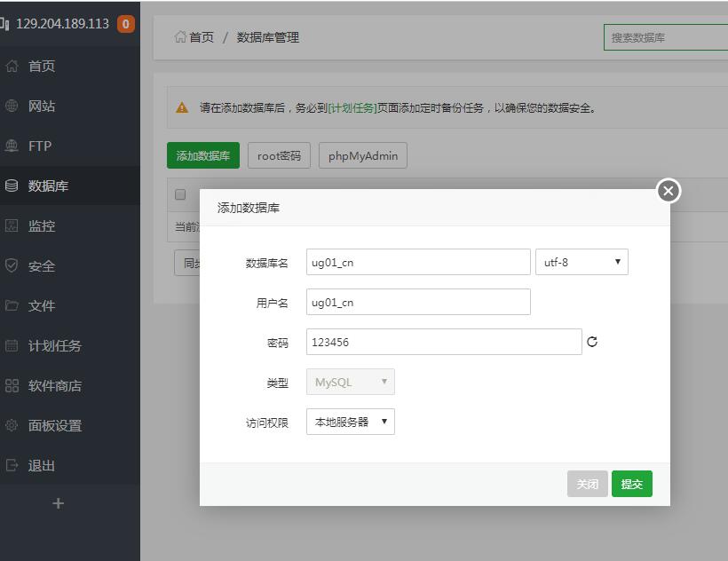Viewport: 728px width, 561px height.
Task: Open phpMyAdmin from the toolbar
Action: (x=362, y=155)
